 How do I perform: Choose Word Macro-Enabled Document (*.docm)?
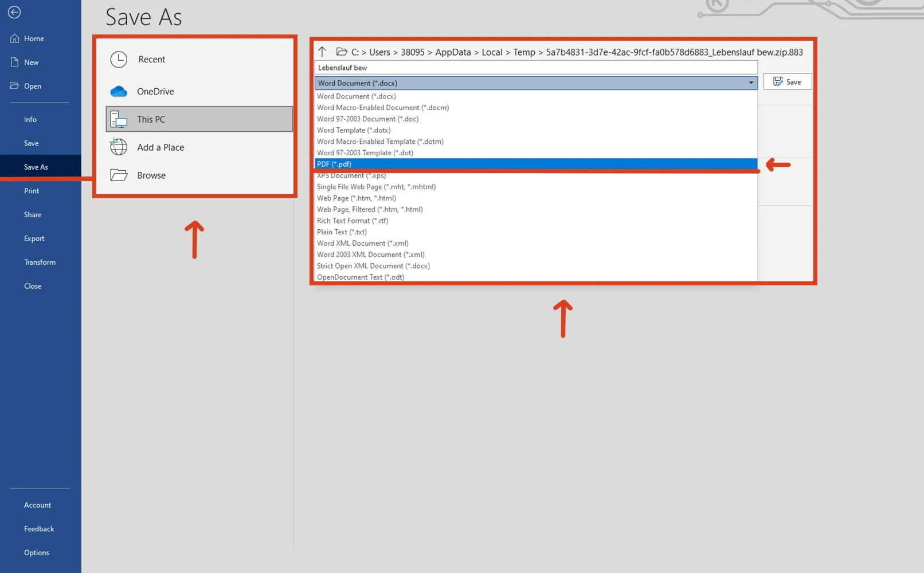click(536, 108)
